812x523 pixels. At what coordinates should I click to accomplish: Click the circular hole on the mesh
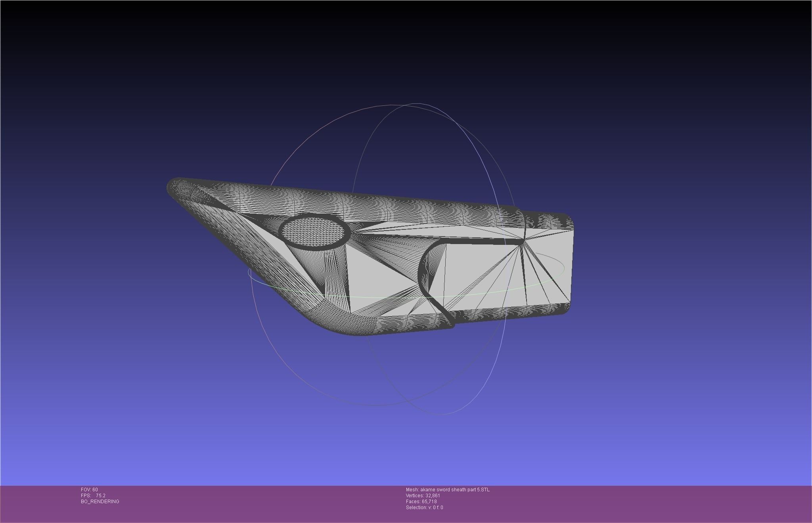point(315,233)
